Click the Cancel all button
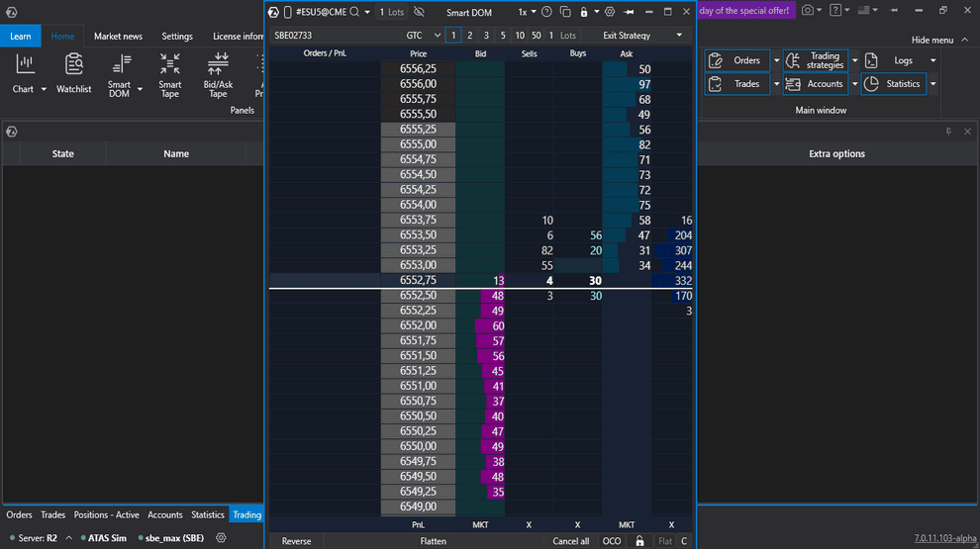The height and width of the screenshot is (549, 980). click(x=571, y=541)
